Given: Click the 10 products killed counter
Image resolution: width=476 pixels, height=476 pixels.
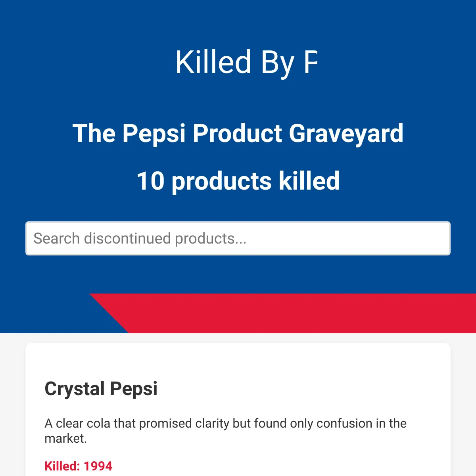Looking at the screenshot, I should [x=238, y=181].
